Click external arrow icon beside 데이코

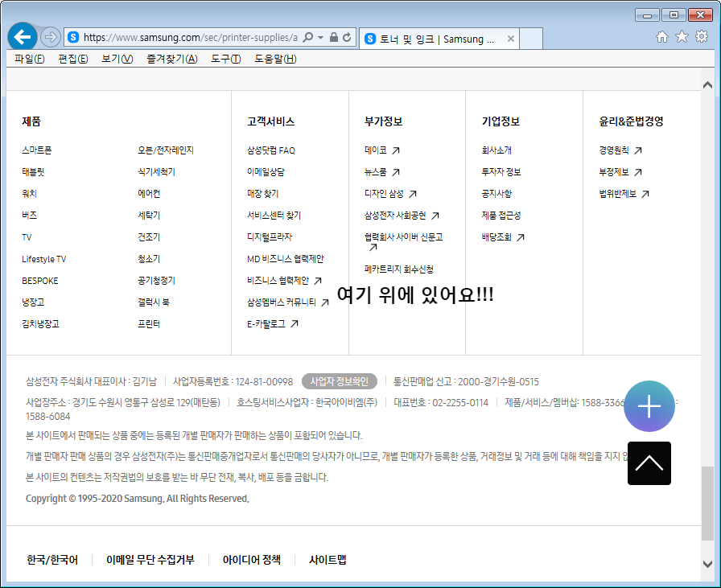tap(395, 150)
